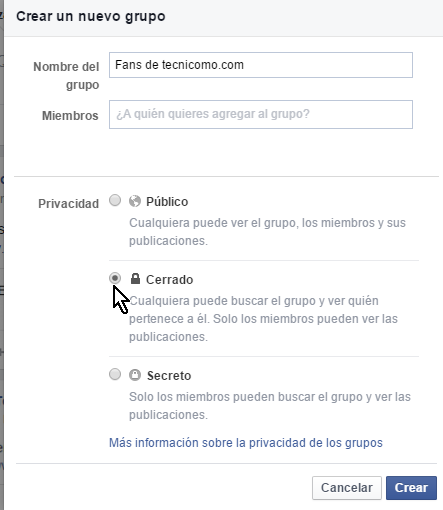The height and width of the screenshot is (510, 443).
Task: Click the Privacidad section label
Action: click(68, 203)
